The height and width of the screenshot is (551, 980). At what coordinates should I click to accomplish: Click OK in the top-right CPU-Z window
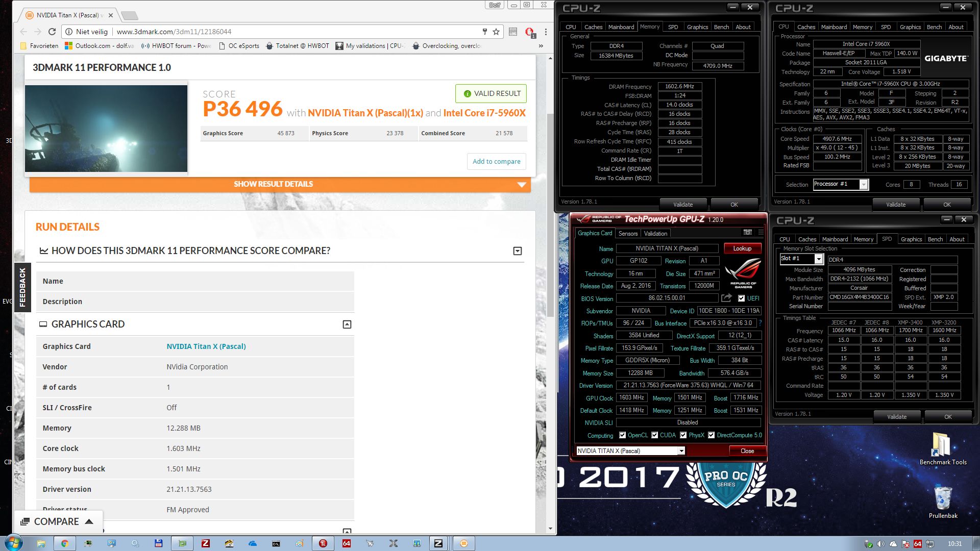pos(947,205)
